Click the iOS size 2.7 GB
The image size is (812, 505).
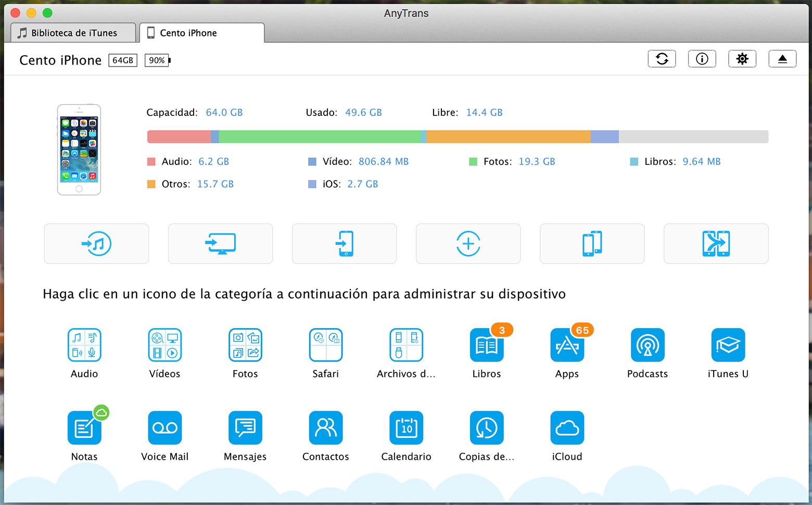pyautogui.click(x=363, y=184)
